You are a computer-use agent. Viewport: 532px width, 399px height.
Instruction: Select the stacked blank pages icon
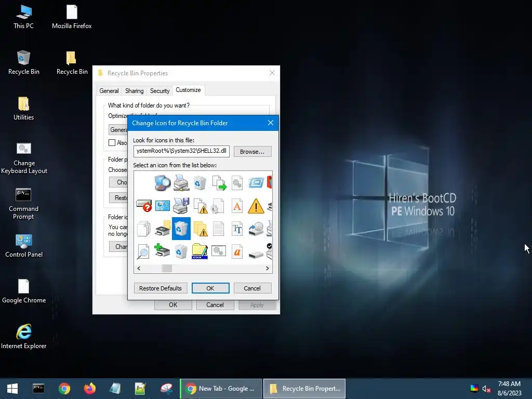[x=144, y=229]
